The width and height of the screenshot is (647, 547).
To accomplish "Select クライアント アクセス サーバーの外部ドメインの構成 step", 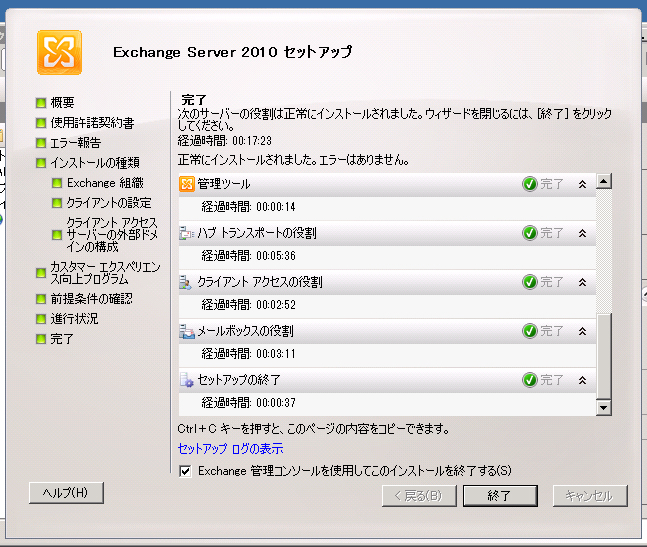I will (112, 235).
